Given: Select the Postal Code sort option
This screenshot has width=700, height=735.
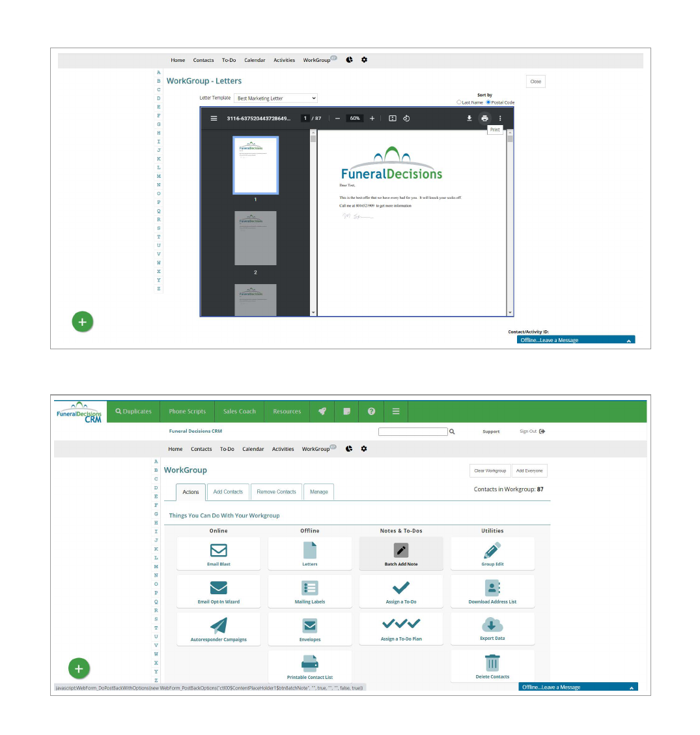Looking at the screenshot, I should 488,102.
